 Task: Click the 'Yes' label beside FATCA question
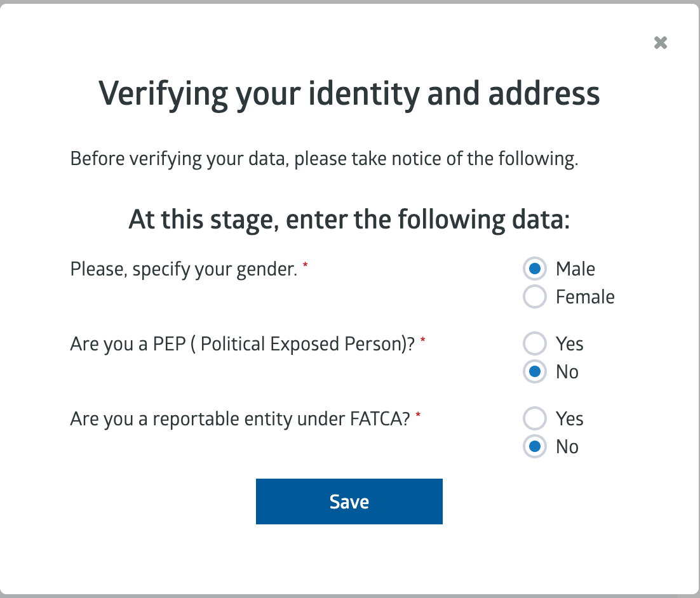pos(570,419)
